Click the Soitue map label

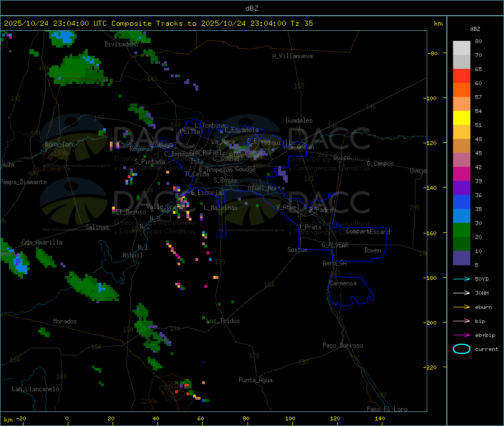[298, 250]
